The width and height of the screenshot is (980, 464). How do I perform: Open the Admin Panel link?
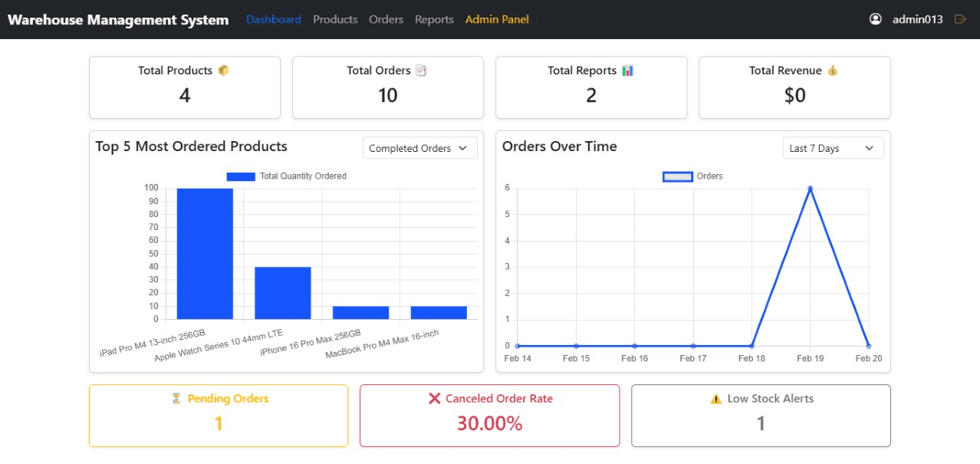(x=497, y=19)
